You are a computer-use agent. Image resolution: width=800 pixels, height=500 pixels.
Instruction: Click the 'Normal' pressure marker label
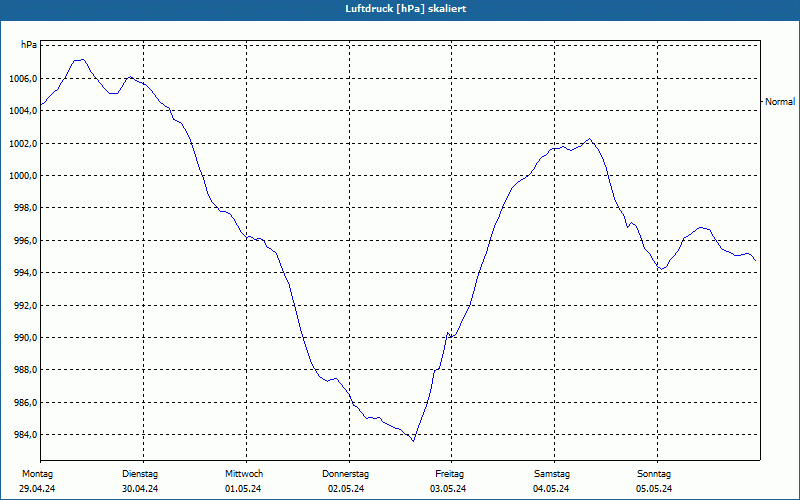coord(780,102)
